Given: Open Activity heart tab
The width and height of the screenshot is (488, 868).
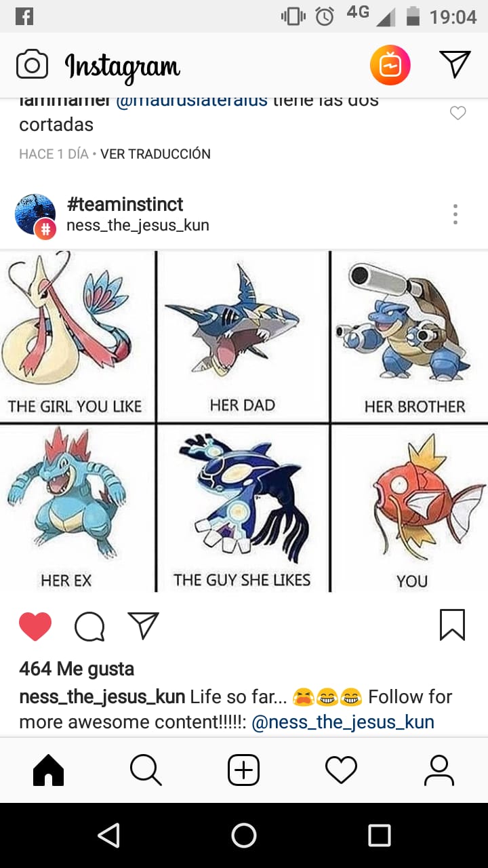Looking at the screenshot, I should point(341,770).
